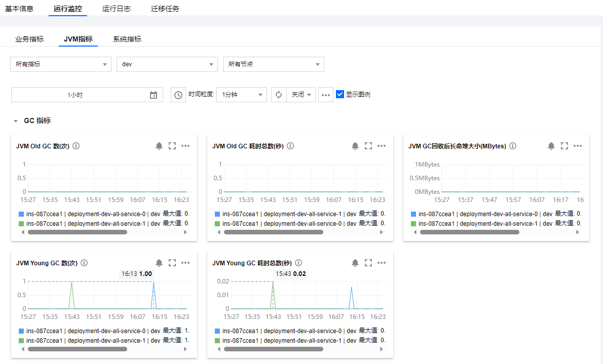Open the 所有节点 dropdown
This screenshot has height=364, width=603.
coord(274,64)
